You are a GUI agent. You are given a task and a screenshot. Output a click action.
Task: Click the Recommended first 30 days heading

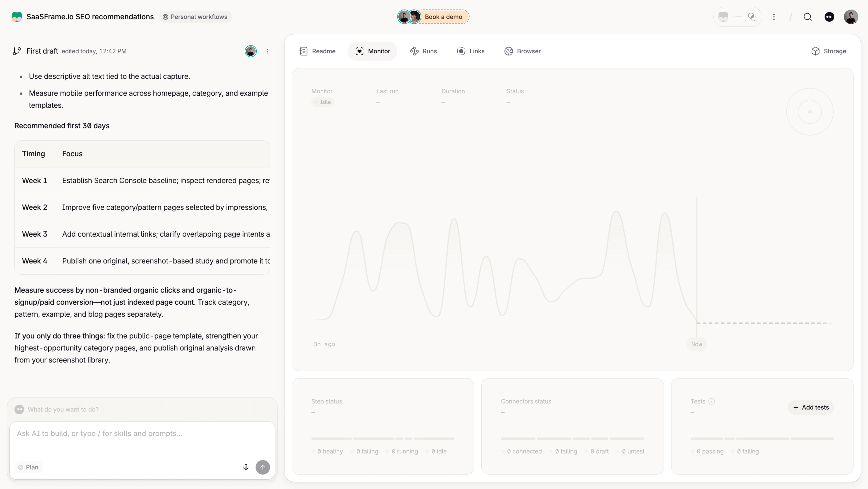click(x=62, y=126)
